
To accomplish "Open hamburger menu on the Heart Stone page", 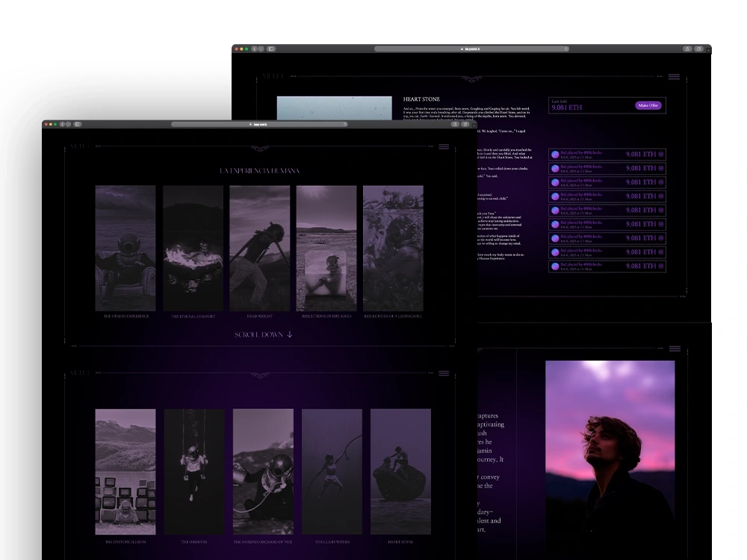I will (674, 77).
